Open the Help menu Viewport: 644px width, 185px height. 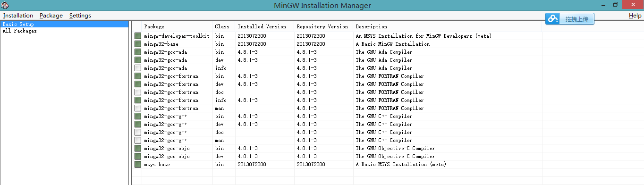(x=635, y=16)
